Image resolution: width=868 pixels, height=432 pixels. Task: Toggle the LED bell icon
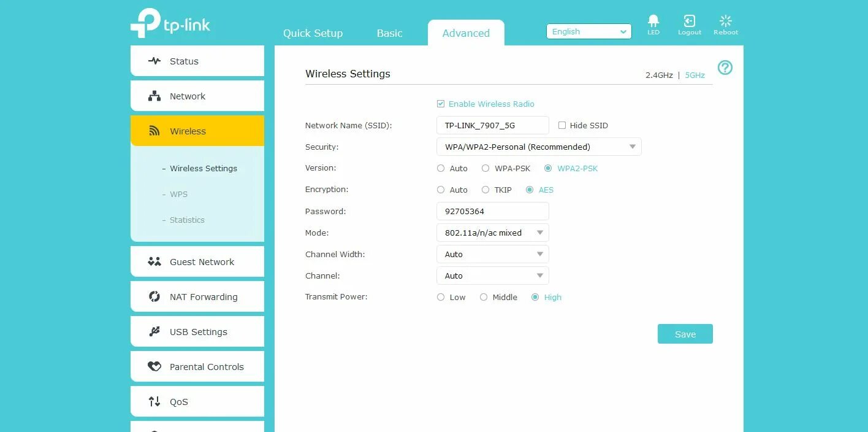653,21
